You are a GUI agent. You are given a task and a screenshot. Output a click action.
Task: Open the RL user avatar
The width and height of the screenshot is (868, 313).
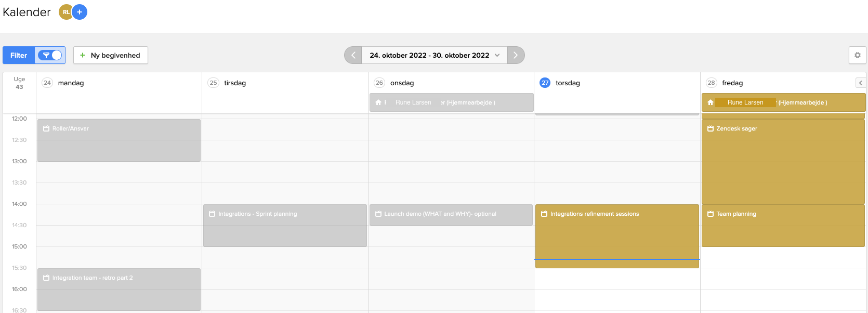(x=65, y=12)
